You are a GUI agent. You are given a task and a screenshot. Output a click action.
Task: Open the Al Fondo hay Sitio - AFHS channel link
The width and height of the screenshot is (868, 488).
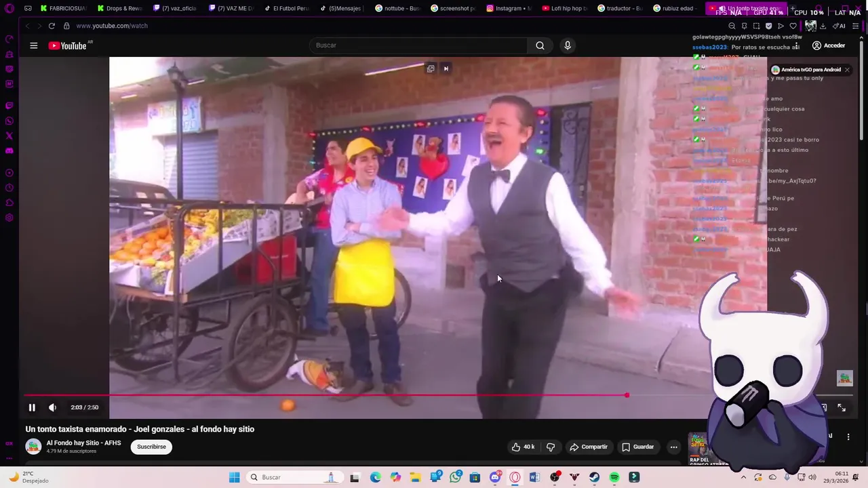coord(83,443)
